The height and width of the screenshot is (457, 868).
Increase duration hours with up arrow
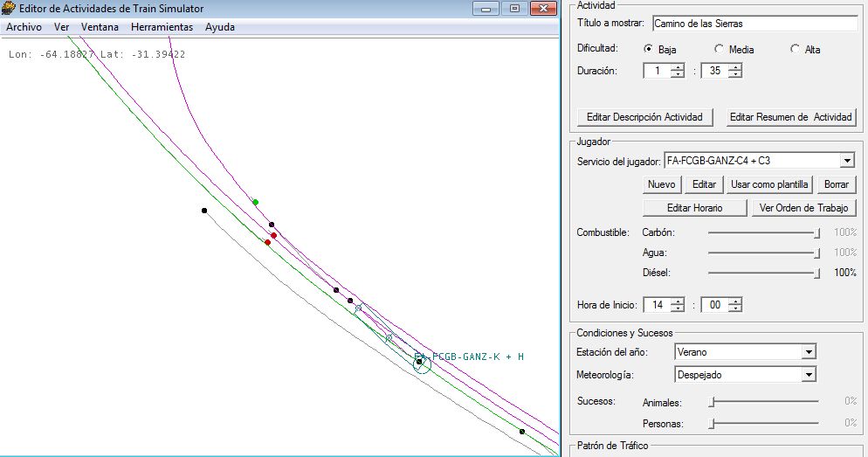click(678, 67)
